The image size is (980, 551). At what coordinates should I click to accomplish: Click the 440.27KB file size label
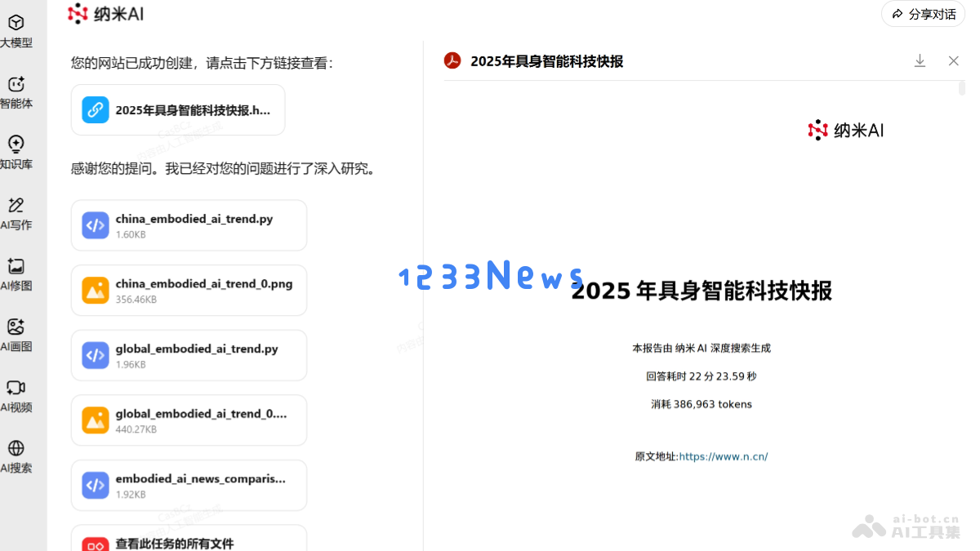click(136, 429)
